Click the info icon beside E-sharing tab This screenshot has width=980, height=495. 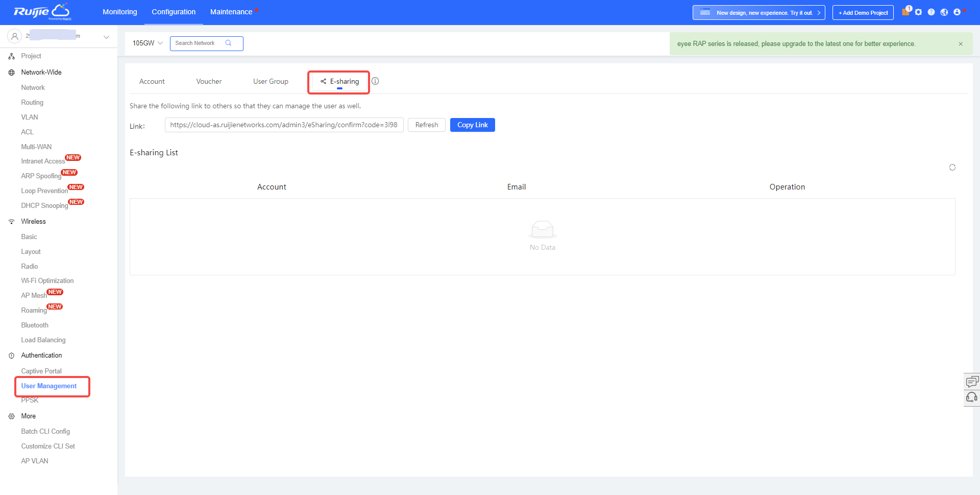(x=375, y=81)
